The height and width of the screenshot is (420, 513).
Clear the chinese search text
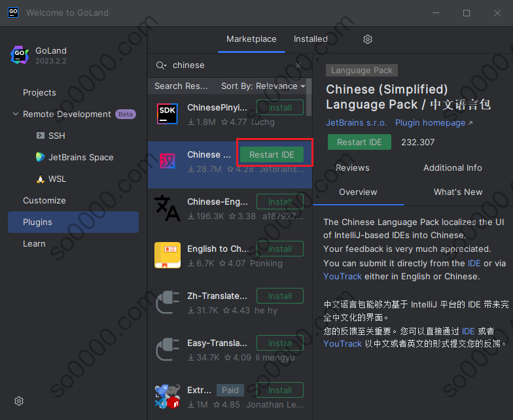(x=298, y=65)
